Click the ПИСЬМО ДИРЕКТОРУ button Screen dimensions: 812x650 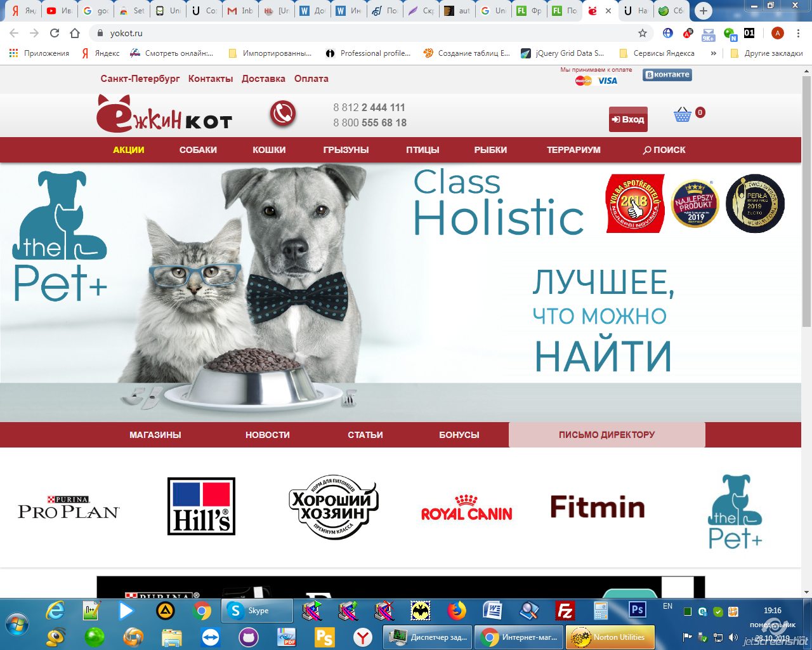607,435
